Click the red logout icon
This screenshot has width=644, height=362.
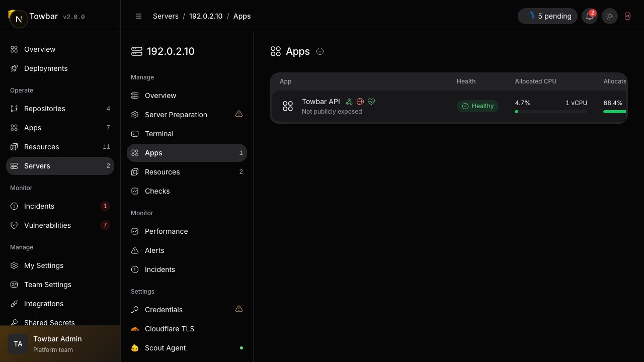(628, 16)
